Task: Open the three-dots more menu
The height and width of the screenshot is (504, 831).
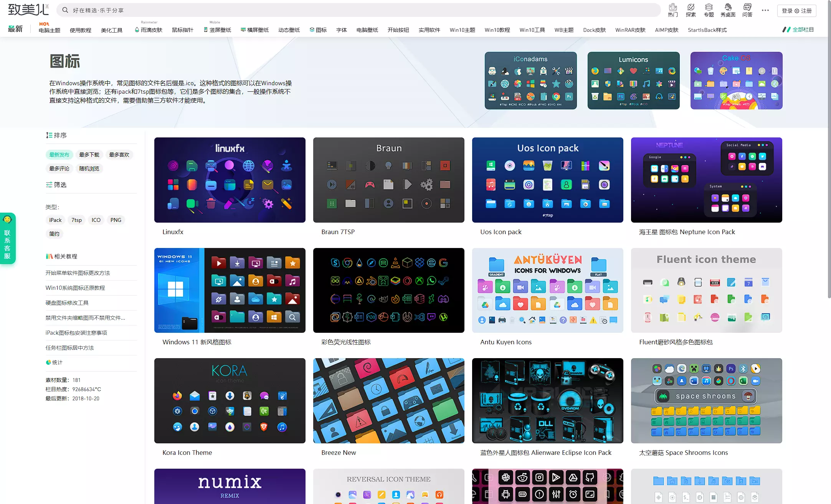Action: coord(765,10)
